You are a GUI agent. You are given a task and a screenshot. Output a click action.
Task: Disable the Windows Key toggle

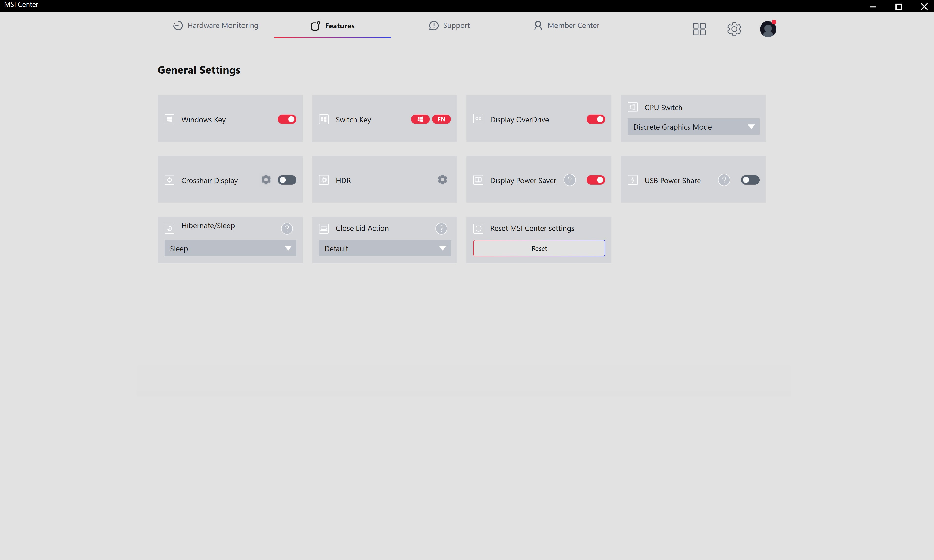point(287,119)
